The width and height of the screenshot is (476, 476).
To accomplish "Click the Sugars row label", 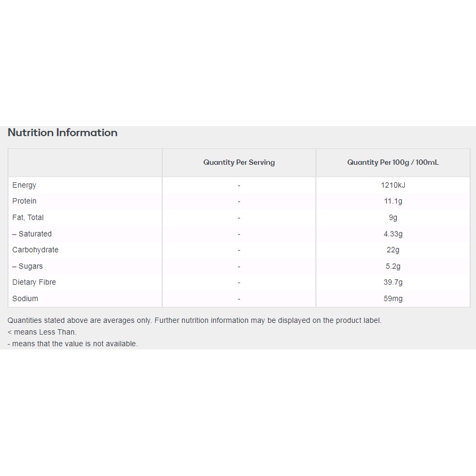I will coord(28,266).
